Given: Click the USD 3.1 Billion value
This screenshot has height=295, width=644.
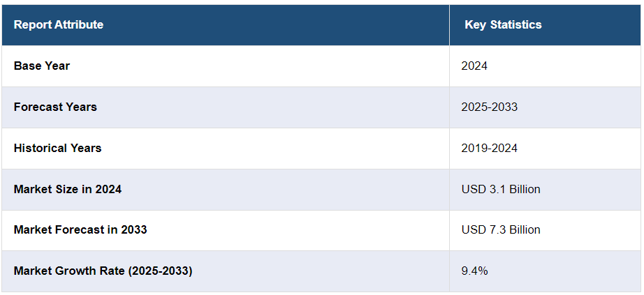Looking at the screenshot, I should click(500, 189).
